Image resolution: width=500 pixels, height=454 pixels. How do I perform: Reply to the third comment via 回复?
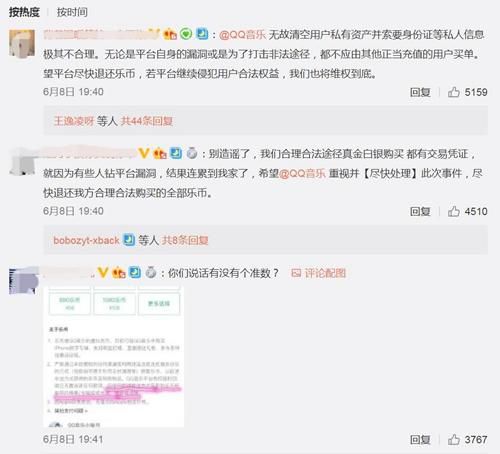point(420,440)
